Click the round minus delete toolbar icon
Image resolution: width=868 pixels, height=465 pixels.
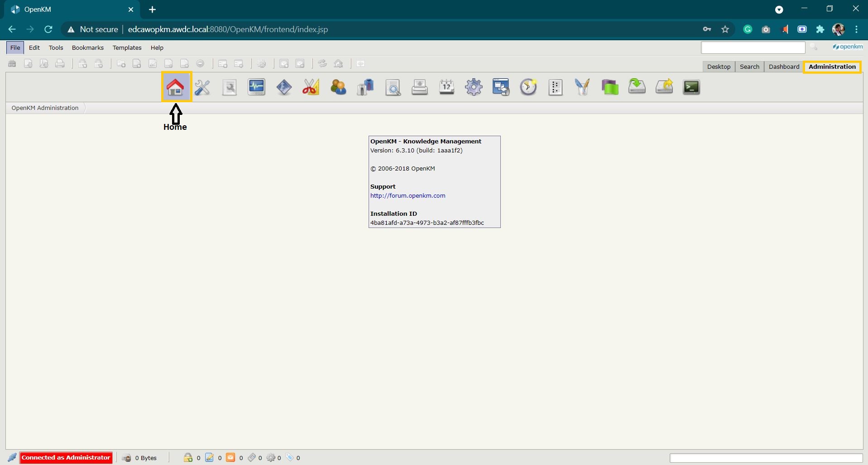(x=200, y=64)
